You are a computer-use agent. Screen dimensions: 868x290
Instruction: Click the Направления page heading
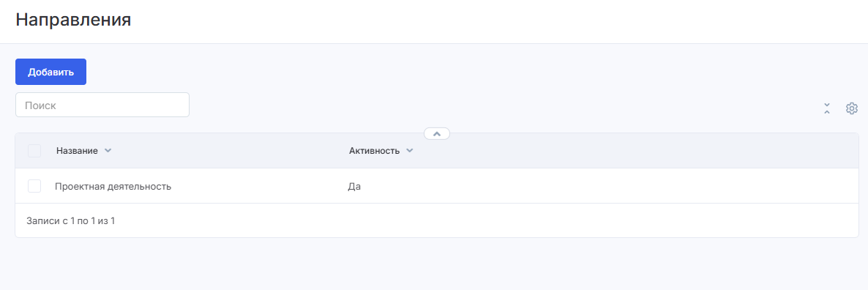click(x=73, y=20)
